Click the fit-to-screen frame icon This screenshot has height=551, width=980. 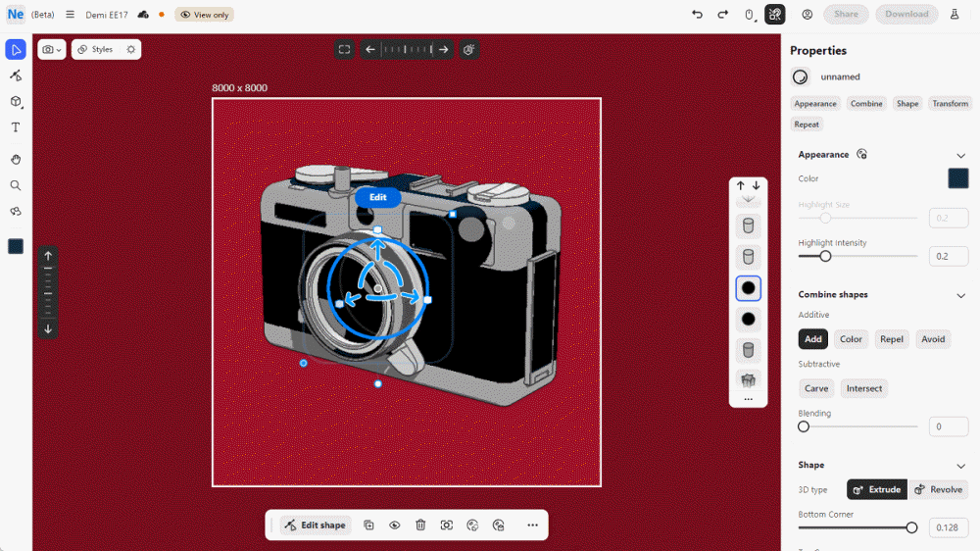coord(344,49)
